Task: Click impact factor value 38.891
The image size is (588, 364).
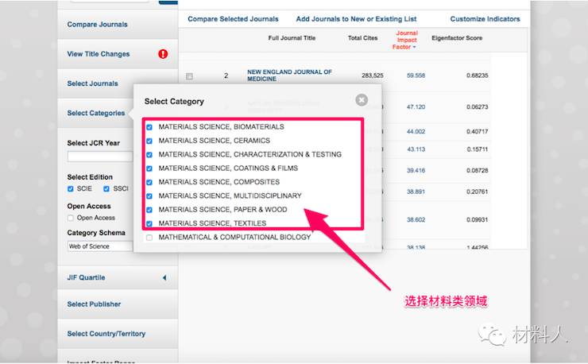Action: (x=416, y=192)
